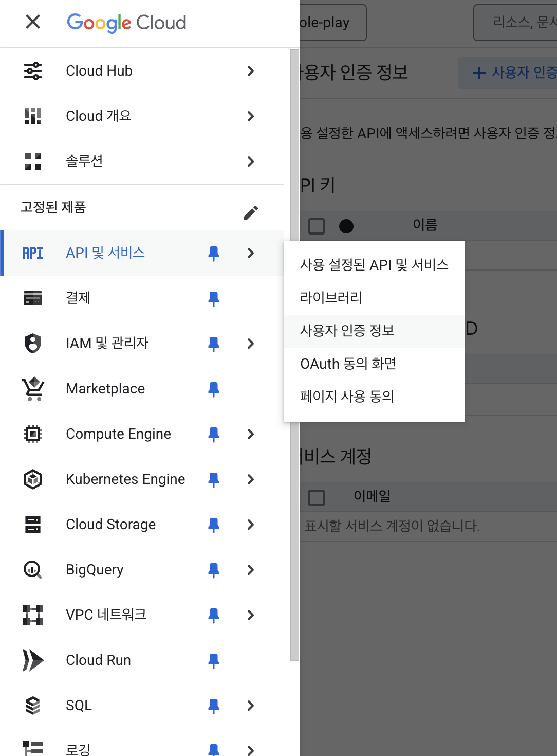Viewport: 557px width, 756px height.
Task: Expand the IAM 및 관리자 submenu arrow
Action: click(251, 344)
